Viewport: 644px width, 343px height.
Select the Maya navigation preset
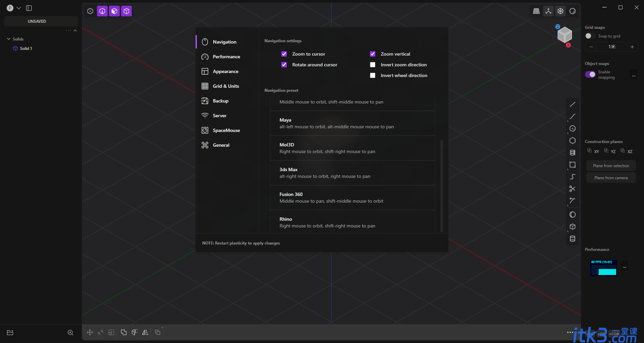tap(353, 123)
